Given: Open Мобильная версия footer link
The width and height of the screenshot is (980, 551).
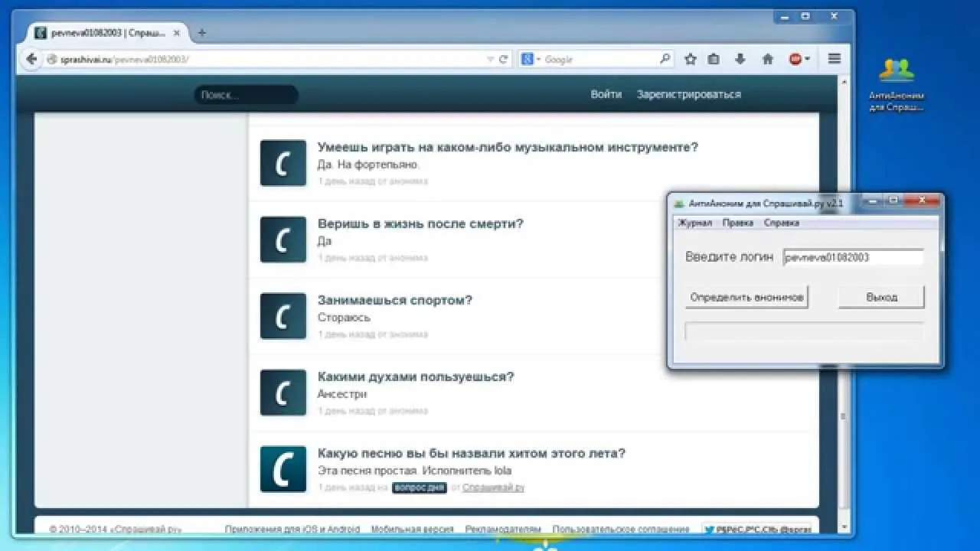Looking at the screenshot, I should pos(412,529).
